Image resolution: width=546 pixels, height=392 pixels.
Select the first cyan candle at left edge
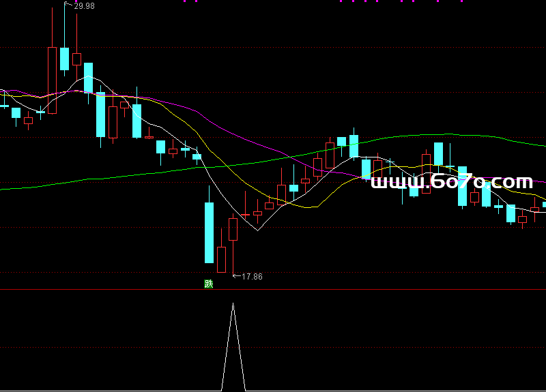3,104
